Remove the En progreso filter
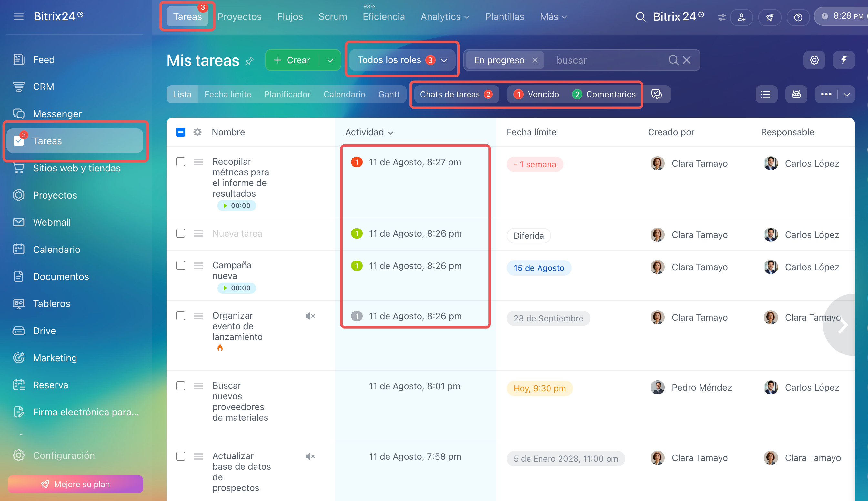The image size is (868, 501). [x=535, y=60]
